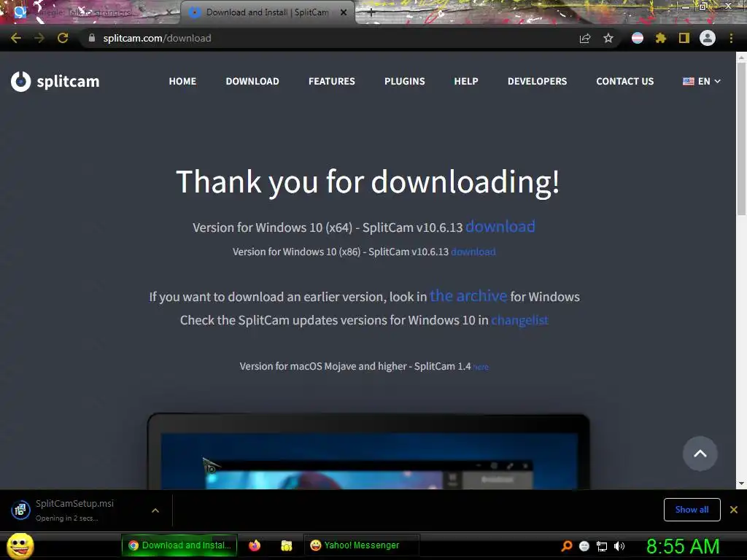Open the DEVELOPERS menu item

pos(538,82)
